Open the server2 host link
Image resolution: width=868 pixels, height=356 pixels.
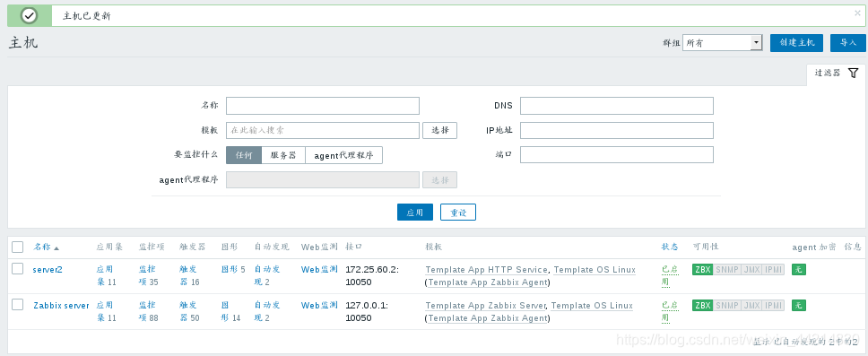(48, 270)
